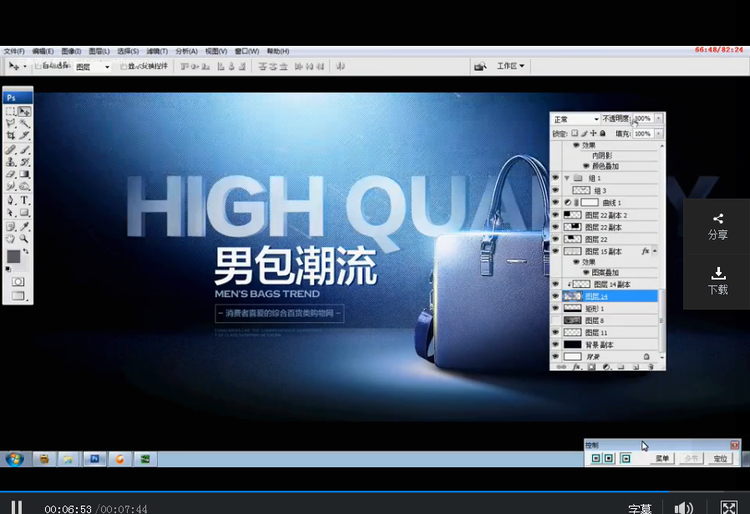
Task: Open fill (填充) slider arrow
Action: pyautogui.click(x=659, y=133)
